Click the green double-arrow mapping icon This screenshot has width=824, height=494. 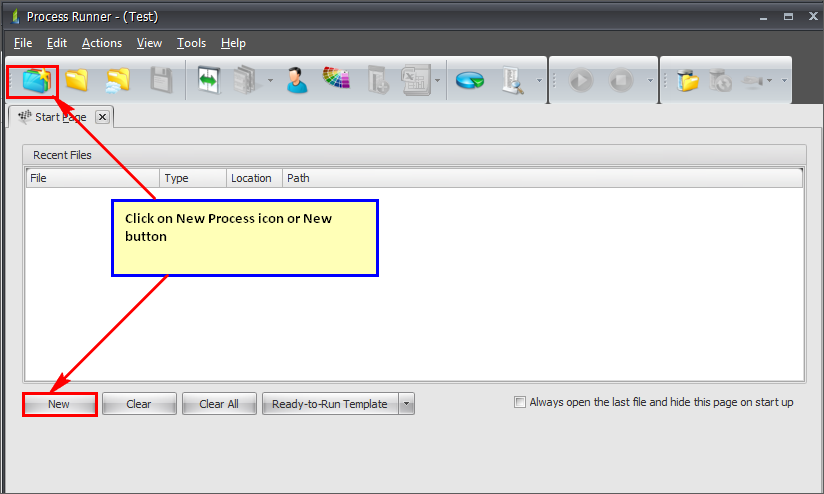click(209, 80)
